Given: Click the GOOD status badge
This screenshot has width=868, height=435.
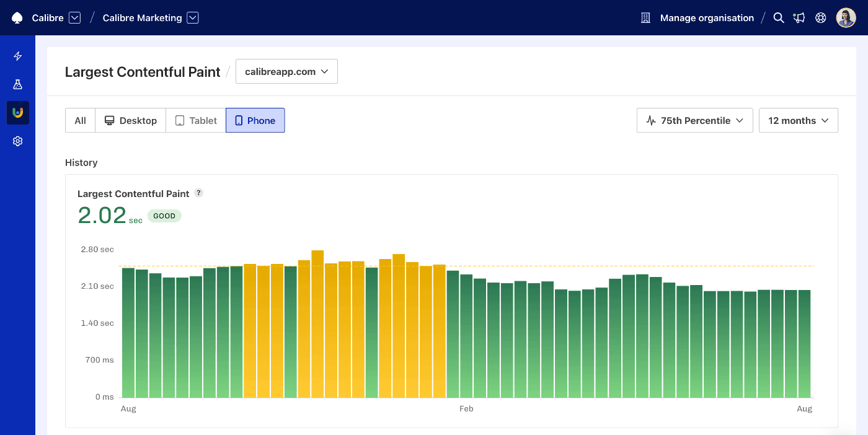Looking at the screenshot, I should 164,216.
